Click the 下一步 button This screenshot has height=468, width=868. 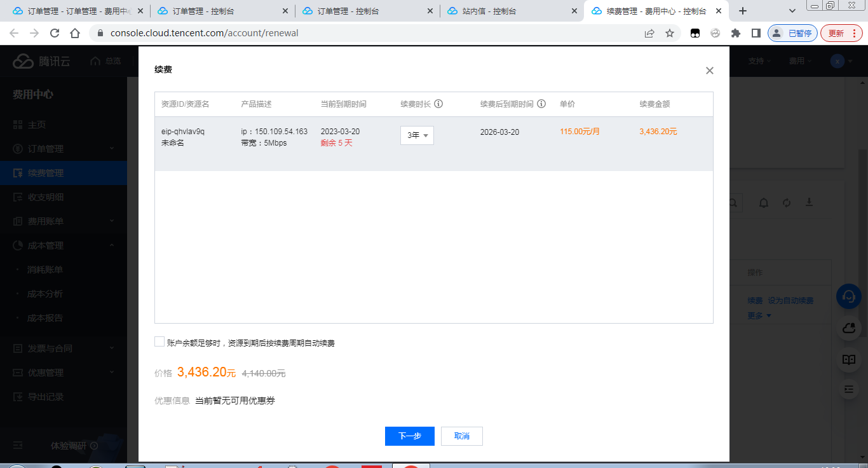pyautogui.click(x=409, y=436)
